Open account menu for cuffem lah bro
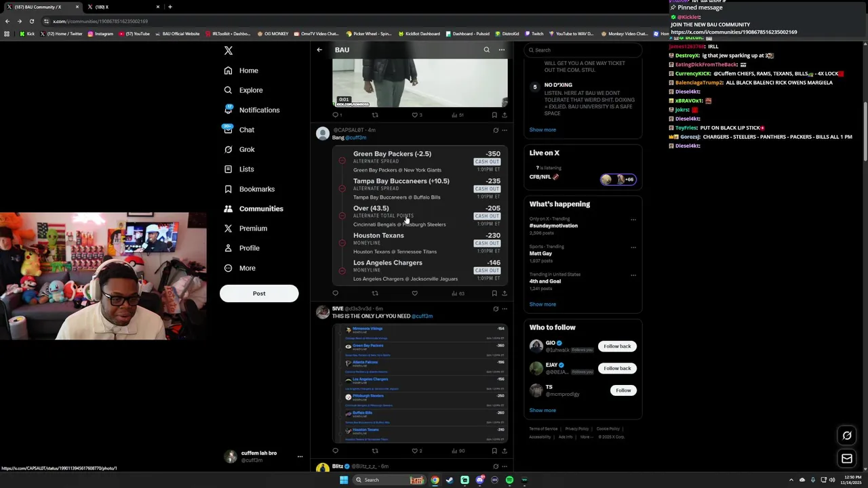Viewport: 868px width, 488px height. [264, 457]
